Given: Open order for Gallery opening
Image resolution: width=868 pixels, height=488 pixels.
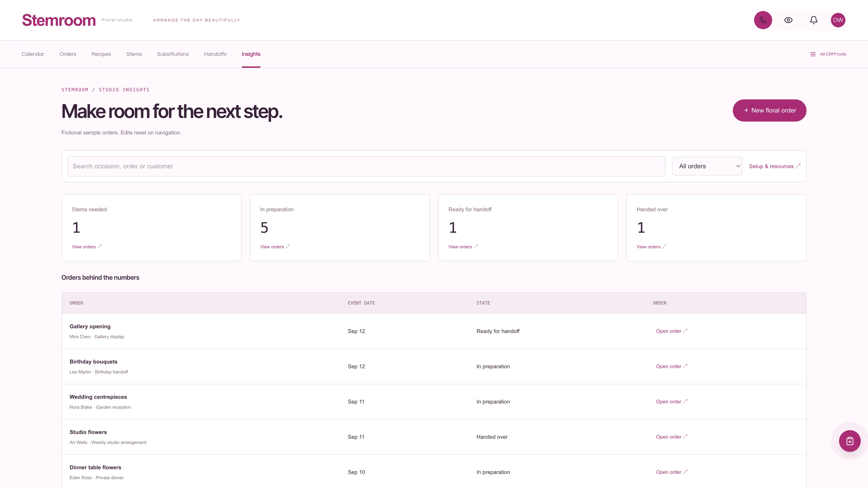Looking at the screenshot, I should tap(672, 331).
